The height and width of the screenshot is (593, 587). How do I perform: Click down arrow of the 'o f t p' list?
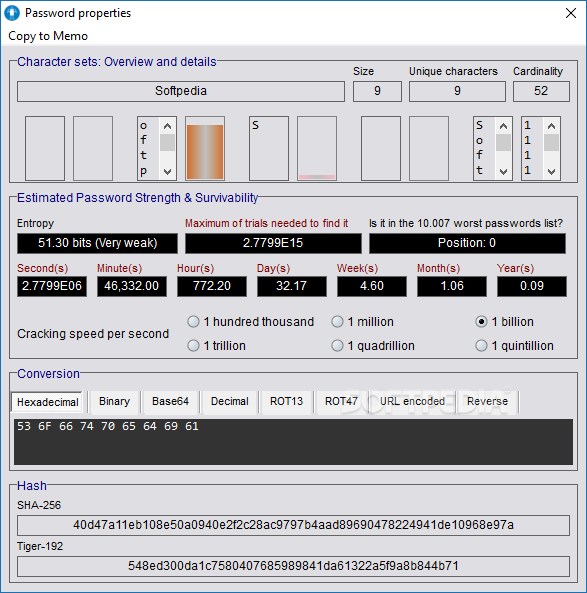tap(168, 171)
